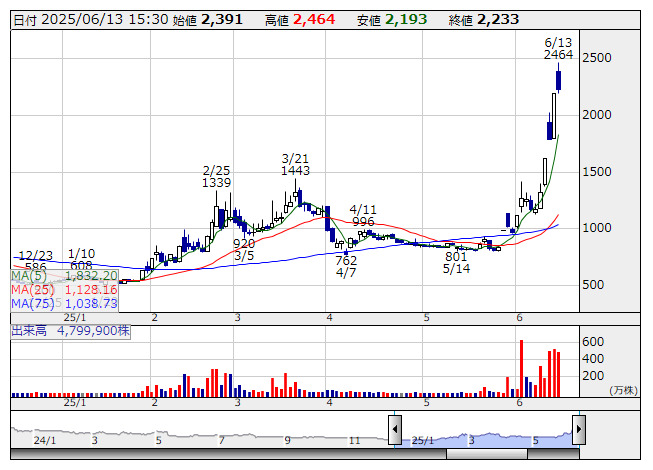Click the 始値 2,391 opening price
653x470 pixels.
tap(207, 20)
